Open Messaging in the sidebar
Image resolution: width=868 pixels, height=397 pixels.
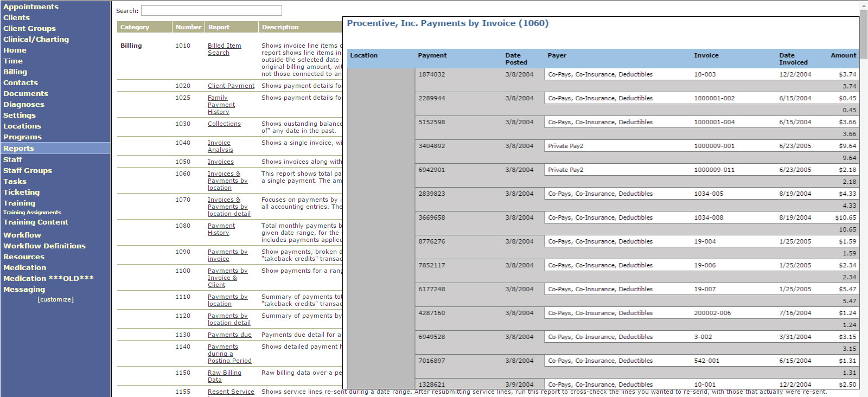point(24,289)
